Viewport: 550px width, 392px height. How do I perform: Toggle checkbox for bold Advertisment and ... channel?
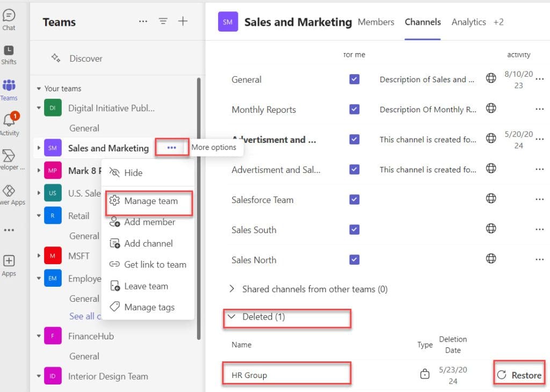coord(354,140)
